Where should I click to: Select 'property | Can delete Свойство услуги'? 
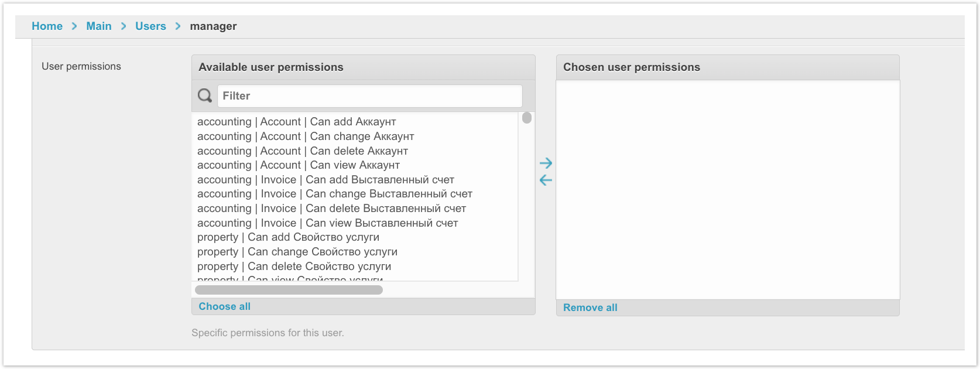tap(294, 266)
